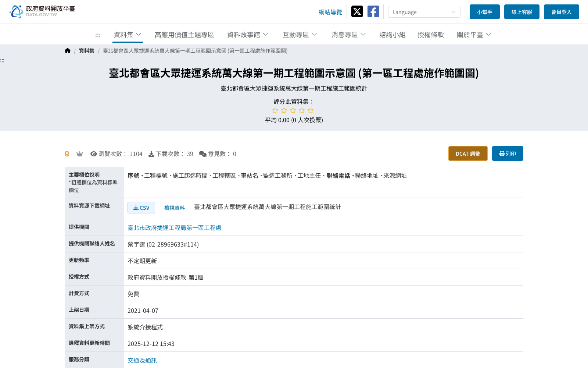This screenshot has width=588, height=368.
Task: Click the 資料集 breadcrumb link
Action: (x=87, y=51)
